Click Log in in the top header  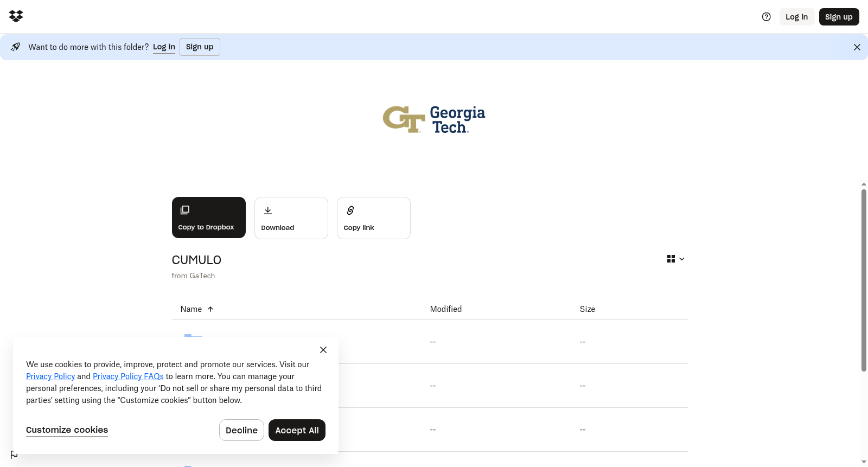tap(797, 17)
